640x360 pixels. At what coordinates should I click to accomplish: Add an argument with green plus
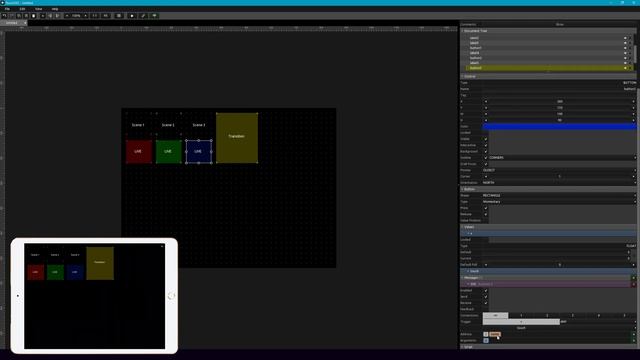coord(633,340)
